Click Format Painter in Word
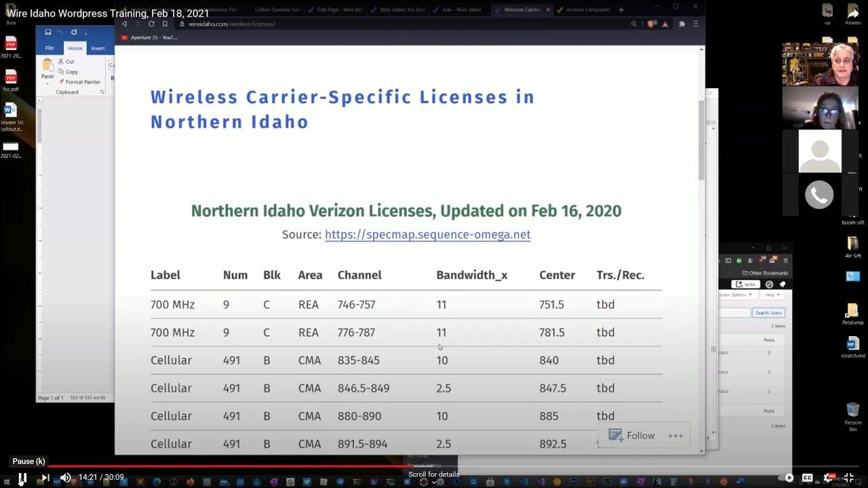The width and height of the screenshot is (868, 488). pos(79,82)
